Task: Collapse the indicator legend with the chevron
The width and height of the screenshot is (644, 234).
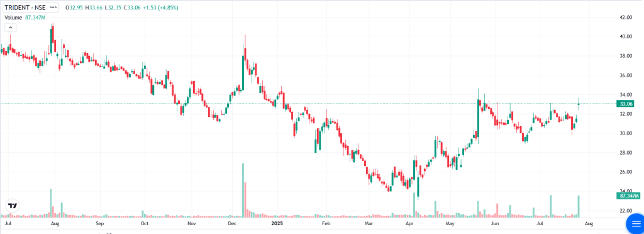Action: coord(10,28)
